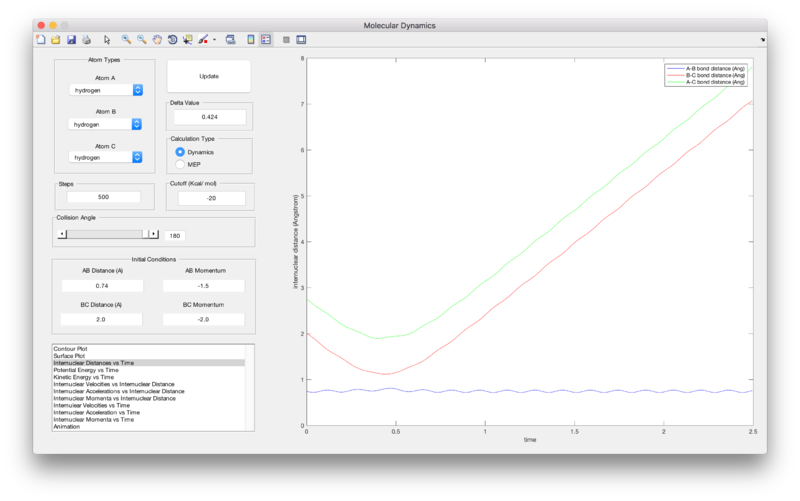Click the Link Plot icon
This screenshot has width=800, height=501.
(x=231, y=39)
